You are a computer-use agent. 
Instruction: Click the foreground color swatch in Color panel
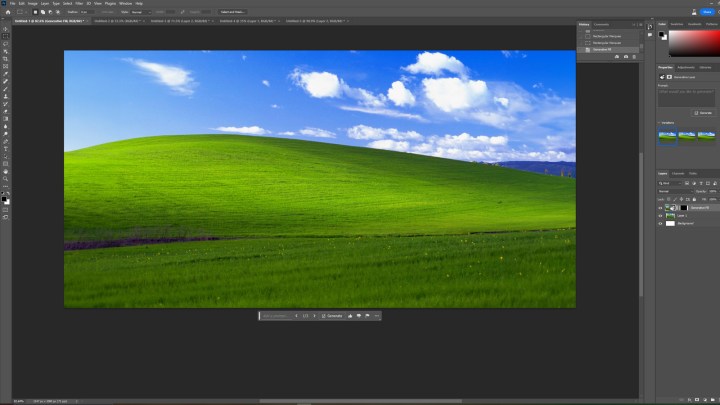pos(661,34)
